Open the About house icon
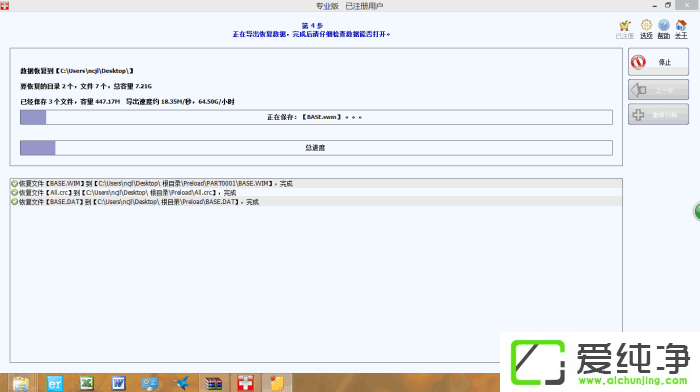Viewport: 700px width, 392px height. (681, 29)
